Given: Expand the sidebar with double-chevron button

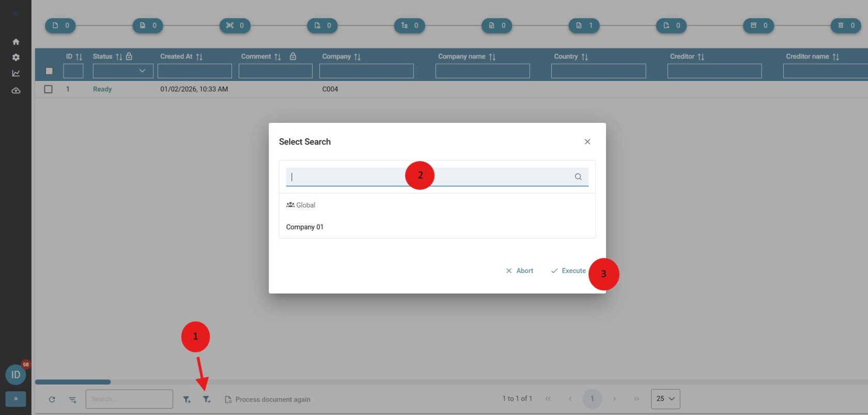Looking at the screenshot, I should click(16, 398).
